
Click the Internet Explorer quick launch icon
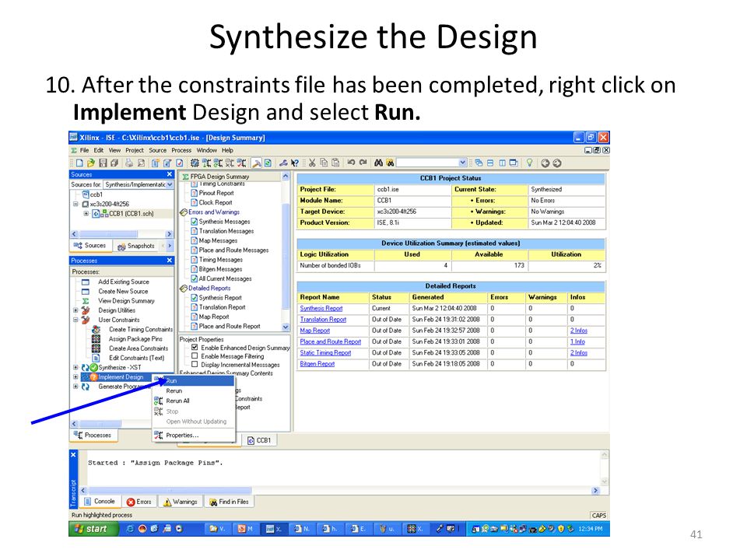(x=130, y=529)
